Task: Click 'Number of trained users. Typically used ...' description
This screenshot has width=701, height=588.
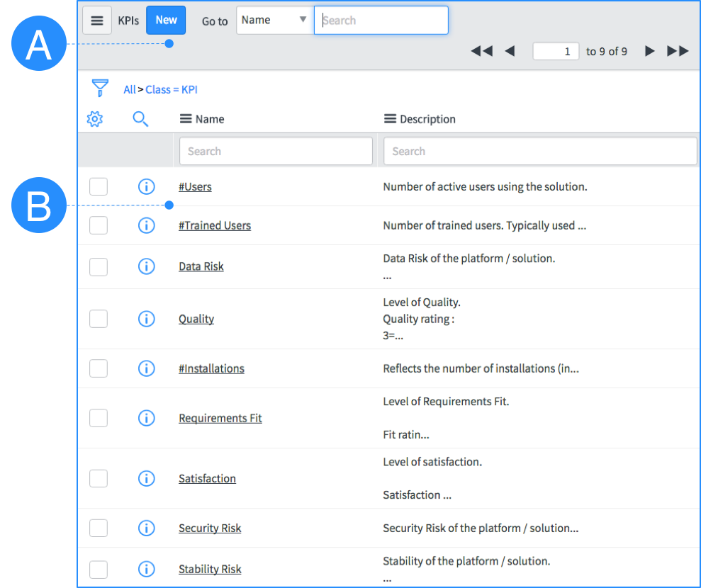Action: (485, 226)
